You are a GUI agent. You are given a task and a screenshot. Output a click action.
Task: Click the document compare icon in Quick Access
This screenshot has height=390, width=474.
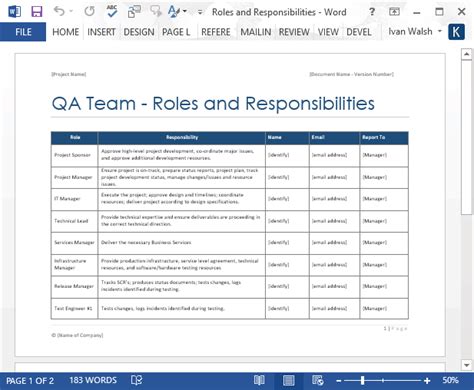tap(134, 12)
